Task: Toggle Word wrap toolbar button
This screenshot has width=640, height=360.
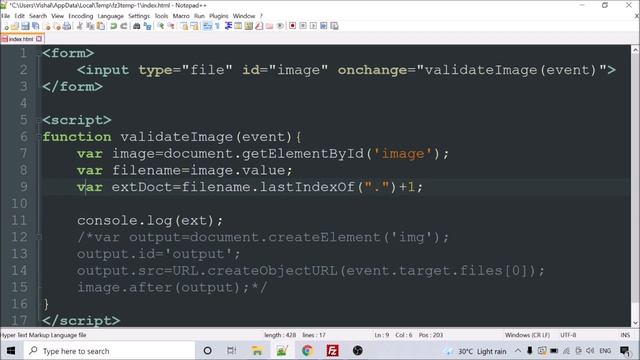Action: 207,26
